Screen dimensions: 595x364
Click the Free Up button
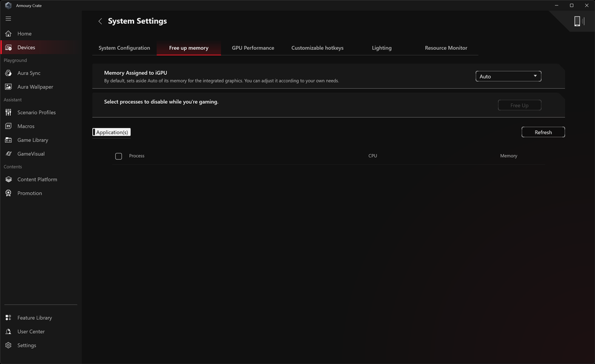pos(519,105)
